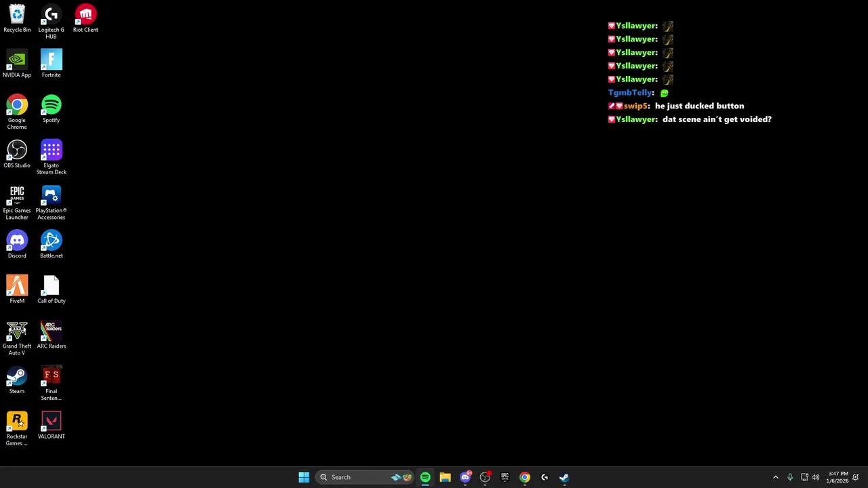This screenshot has width=868, height=488.
Task: Open Google Chrome from the taskbar
Action: coord(525,477)
